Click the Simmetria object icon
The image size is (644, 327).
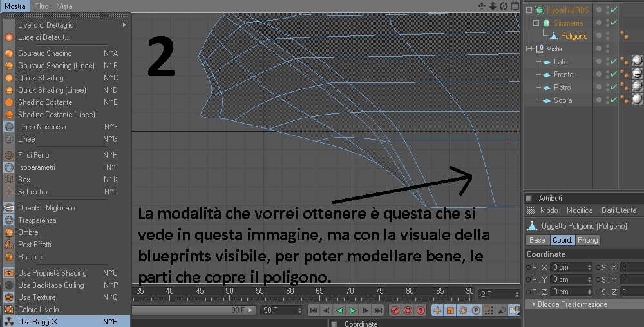tap(546, 23)
